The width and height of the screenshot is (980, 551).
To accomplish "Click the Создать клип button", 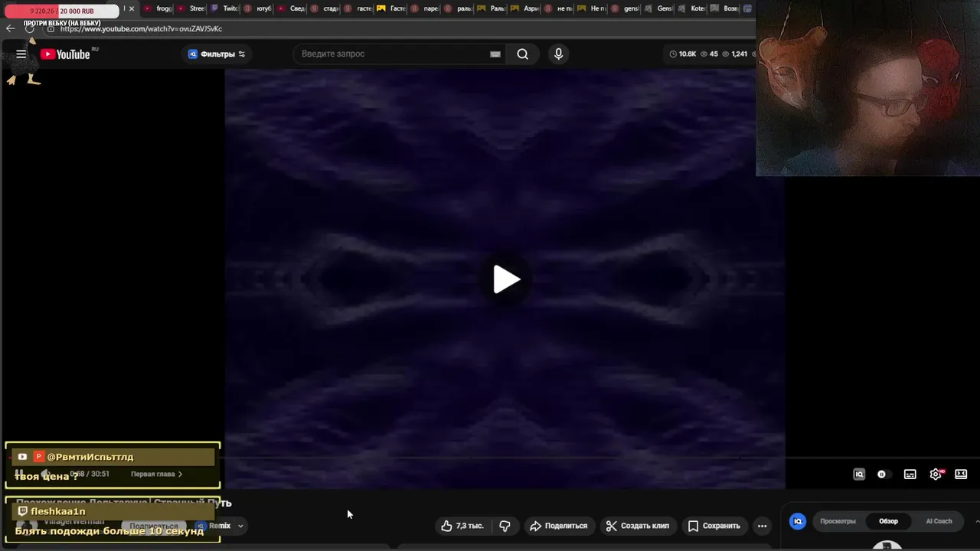I will coord(637,526).
